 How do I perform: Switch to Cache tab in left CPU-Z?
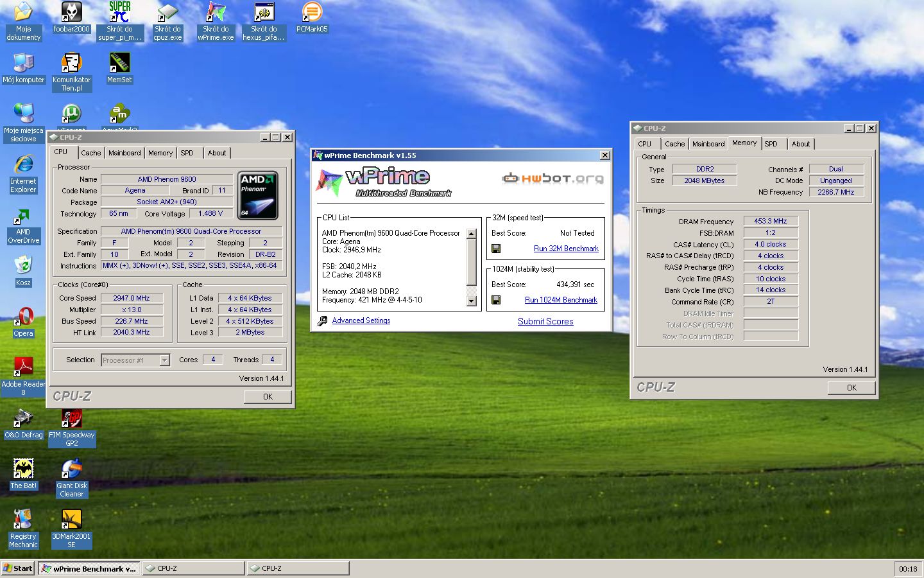pos(90,153)
